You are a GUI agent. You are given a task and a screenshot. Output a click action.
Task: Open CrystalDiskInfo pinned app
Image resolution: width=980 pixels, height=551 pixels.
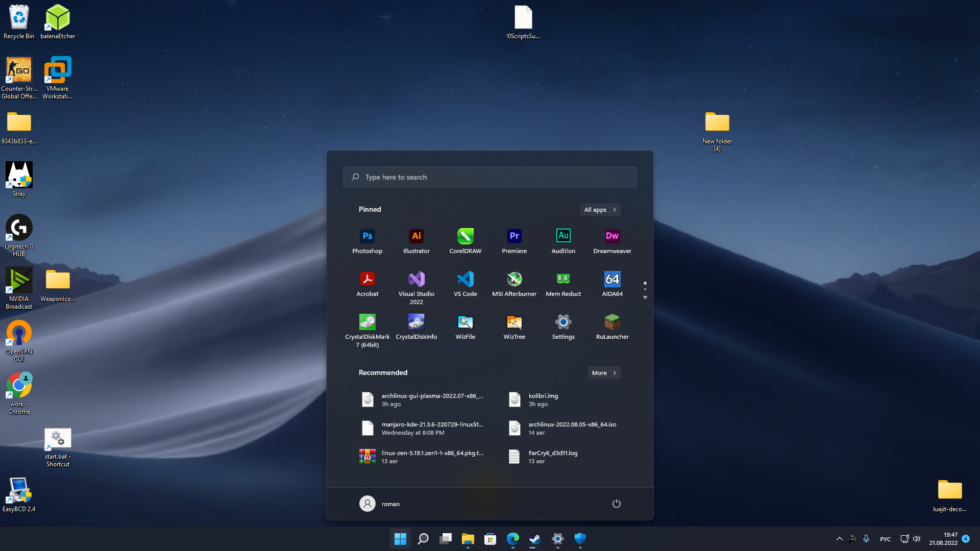[416, 327]
